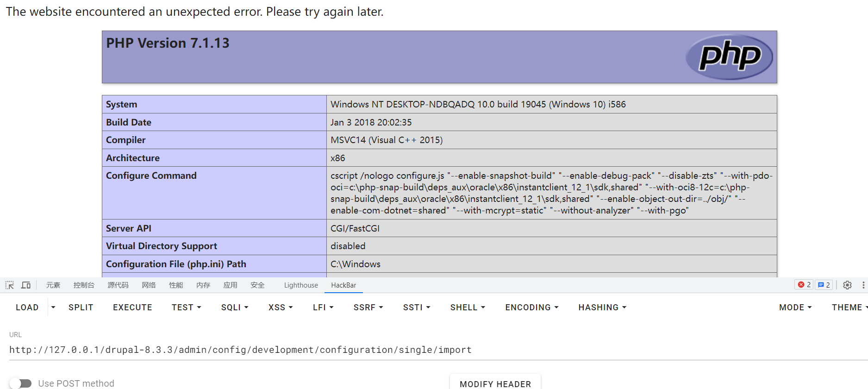The height and width of the screenshot is (389, 868).
Task: Select the Server API label cell
Action: [x=214, y=228]
